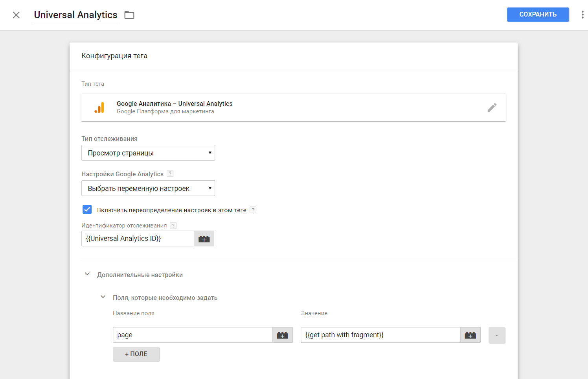Click Google Платформа для маркетинга subtitle

click(x=165, y=111)
